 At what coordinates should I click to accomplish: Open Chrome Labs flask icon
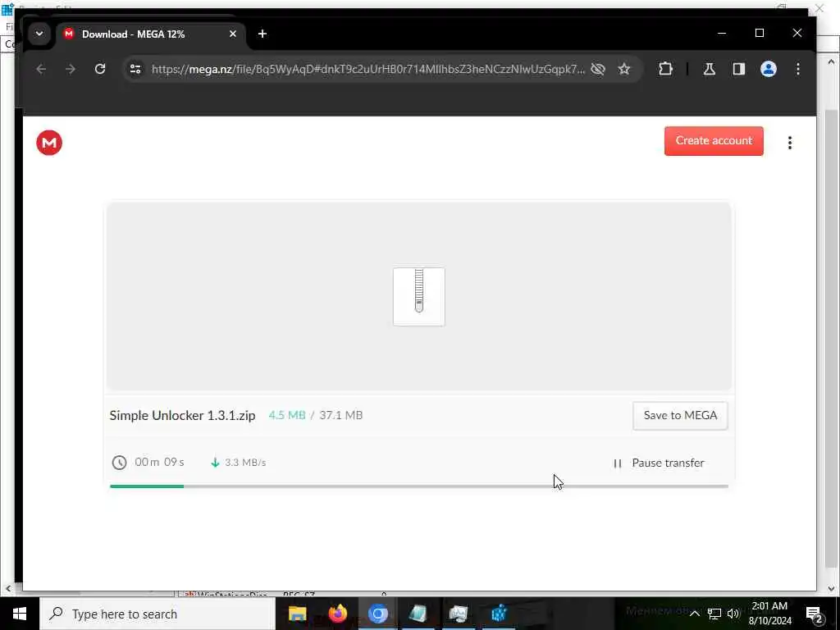click(710, 69)
